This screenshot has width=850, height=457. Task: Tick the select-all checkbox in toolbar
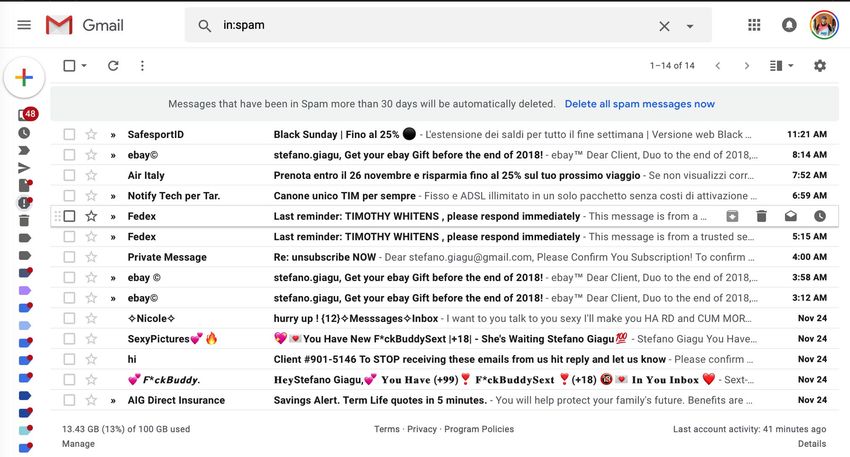(69, 66)
